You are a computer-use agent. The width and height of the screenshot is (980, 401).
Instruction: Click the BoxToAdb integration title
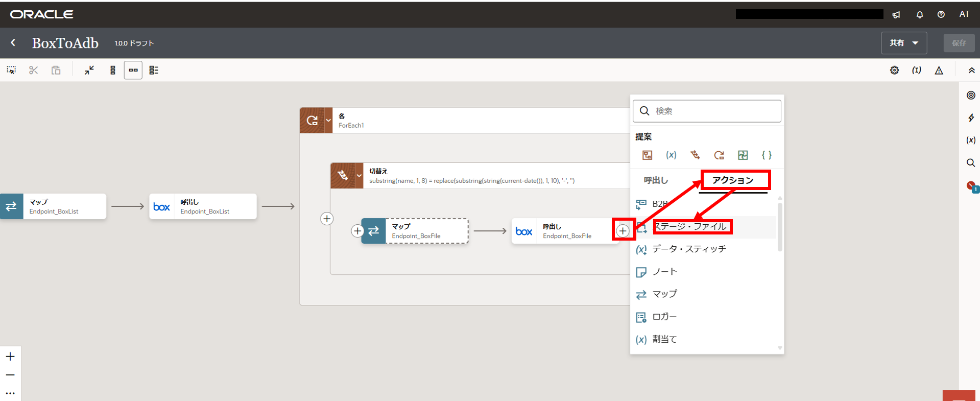pos(65,43)
